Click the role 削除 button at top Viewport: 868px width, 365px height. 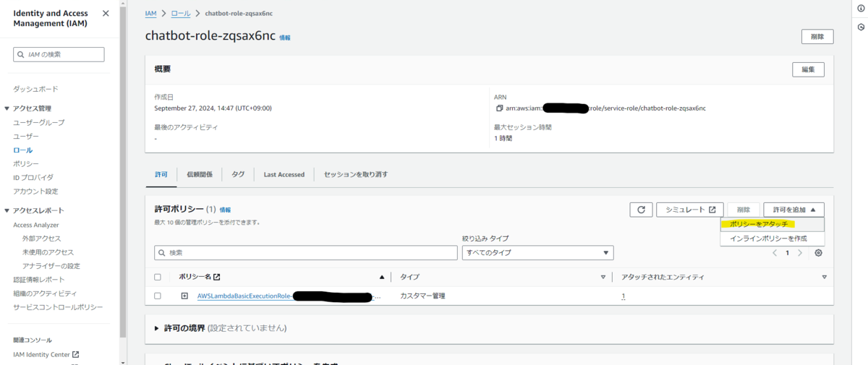click(x=817, y=36)
